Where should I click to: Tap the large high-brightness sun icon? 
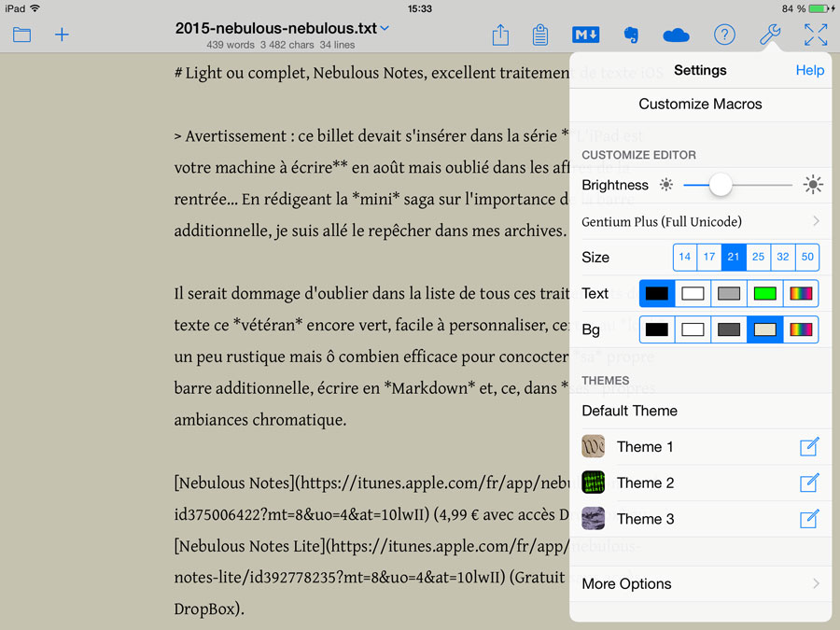tap(813, 185)
